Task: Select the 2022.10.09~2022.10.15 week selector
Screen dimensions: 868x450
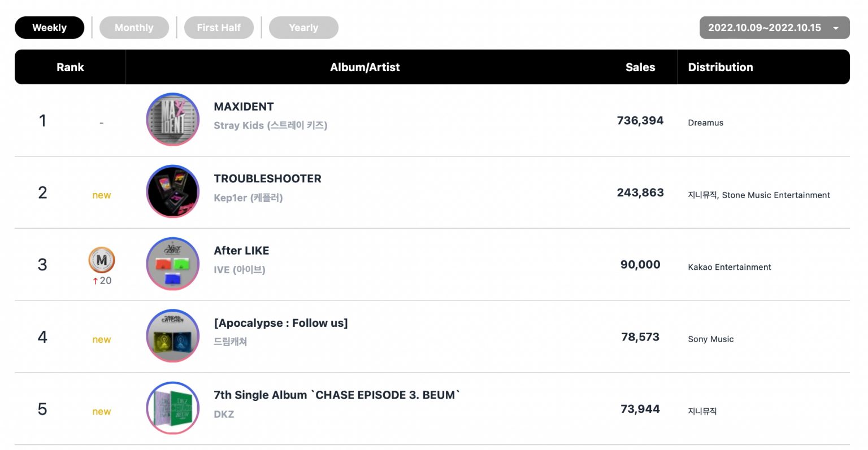Action: click(x=774, y=28)
